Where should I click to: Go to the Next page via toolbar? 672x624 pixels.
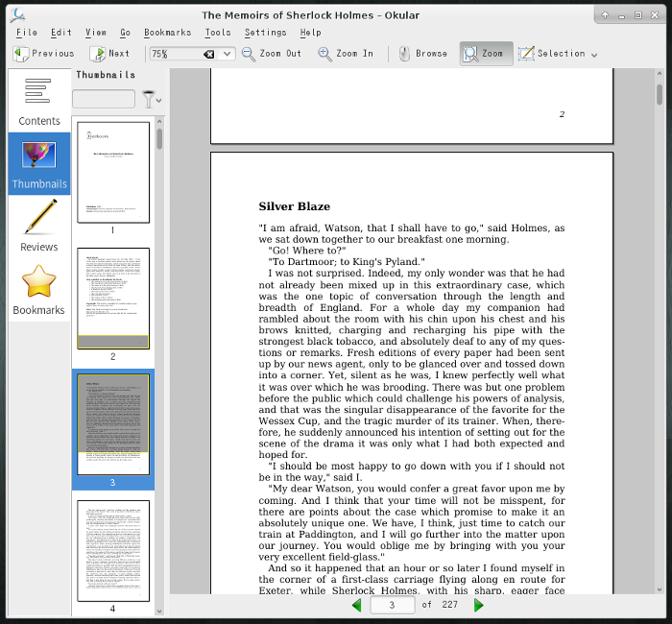(x=109, y=54)
